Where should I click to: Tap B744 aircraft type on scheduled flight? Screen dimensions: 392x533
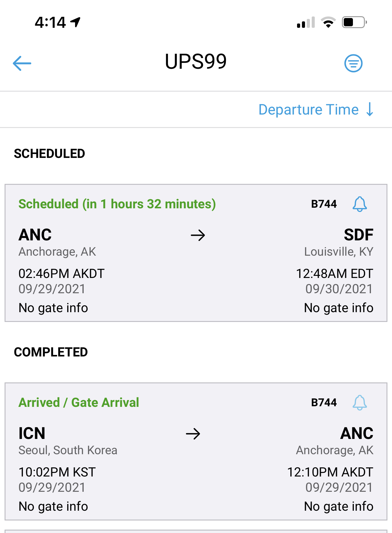click(324, 204)
